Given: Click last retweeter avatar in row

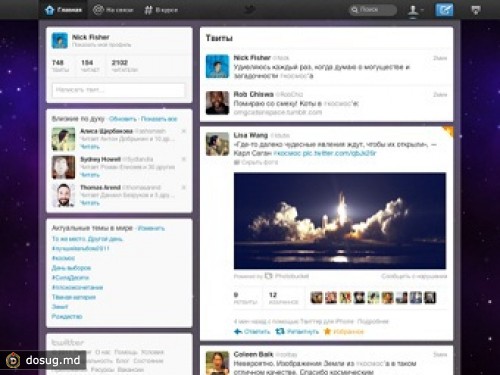Looking at the screenshot, I should coord(430,297).
